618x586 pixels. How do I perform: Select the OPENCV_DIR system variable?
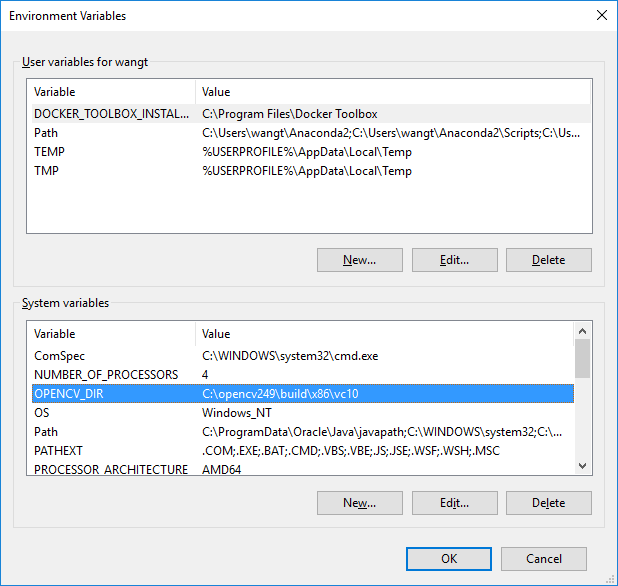tap(303, 394)
